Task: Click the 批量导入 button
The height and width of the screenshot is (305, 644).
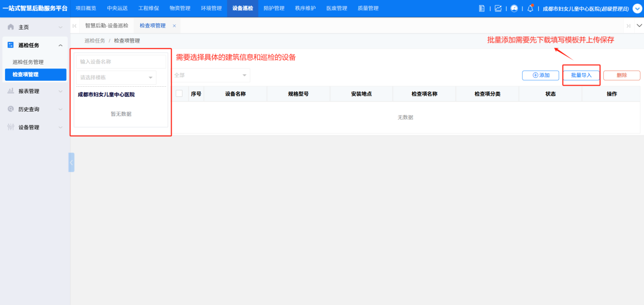Action: pyautogui.click(x=581, y=75)
